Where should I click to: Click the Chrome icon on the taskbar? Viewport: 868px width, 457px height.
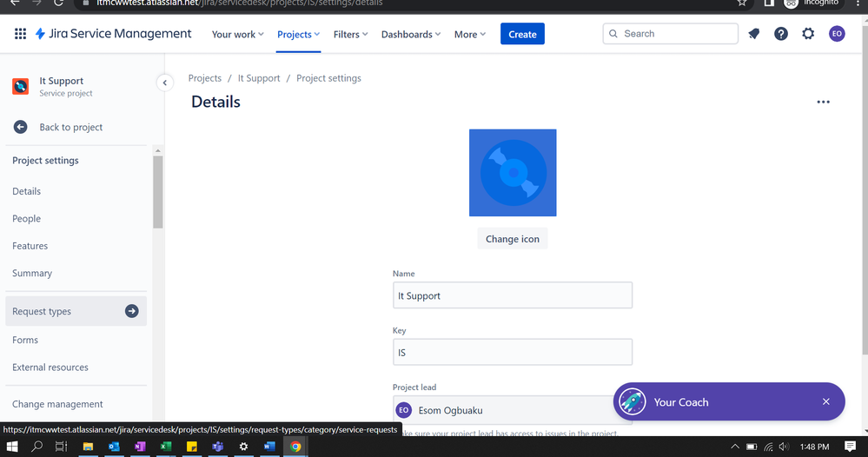click(295, 447)
